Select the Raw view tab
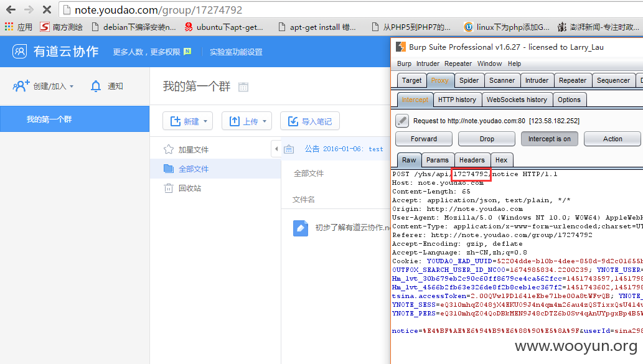The image size is (643, 364). tap(409, 160)
